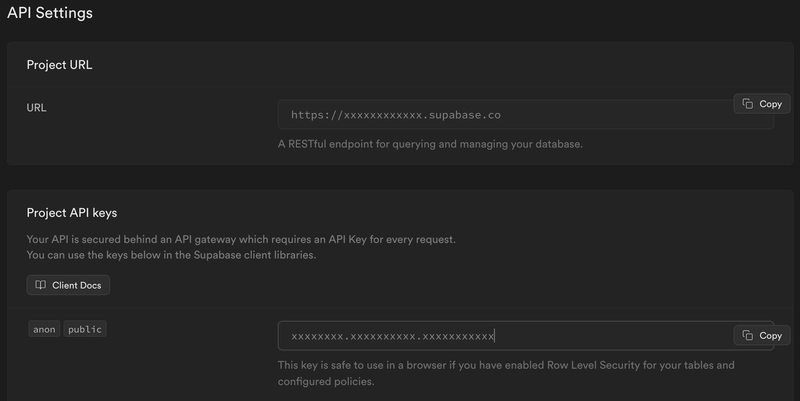This screenshot has width=800, height=401.
Task: Click the Row Level Security helper text
Action: (x=506, y=365)
